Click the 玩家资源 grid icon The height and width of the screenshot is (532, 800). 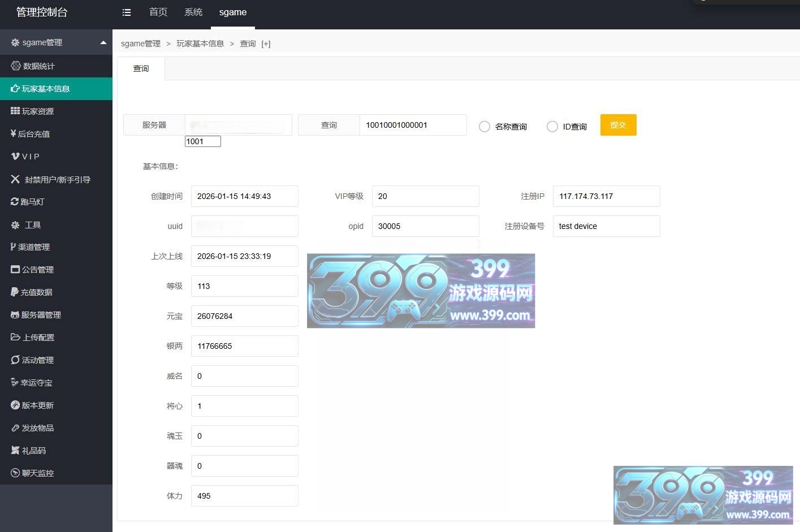point(15,111)
